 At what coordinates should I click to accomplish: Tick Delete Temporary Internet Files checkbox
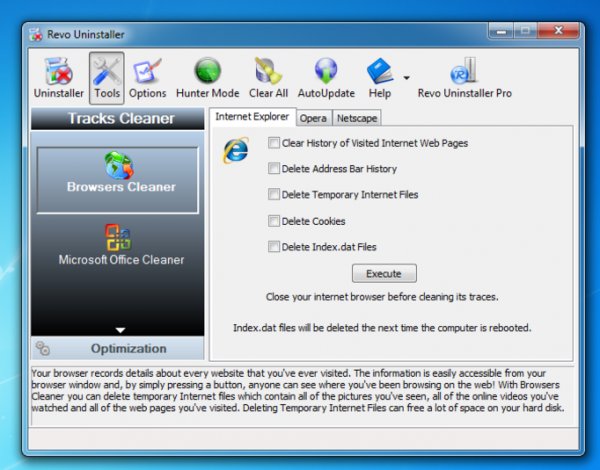[x=274, y=195]
